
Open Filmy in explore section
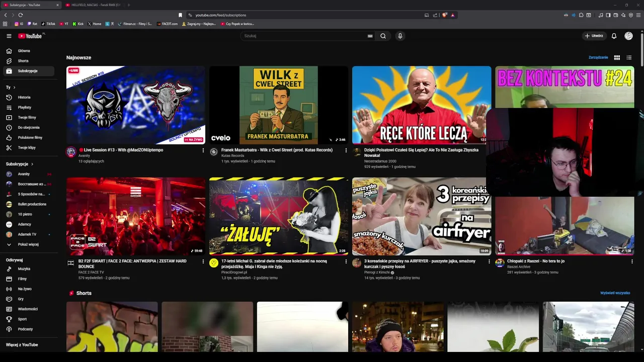tap(29, 279)
